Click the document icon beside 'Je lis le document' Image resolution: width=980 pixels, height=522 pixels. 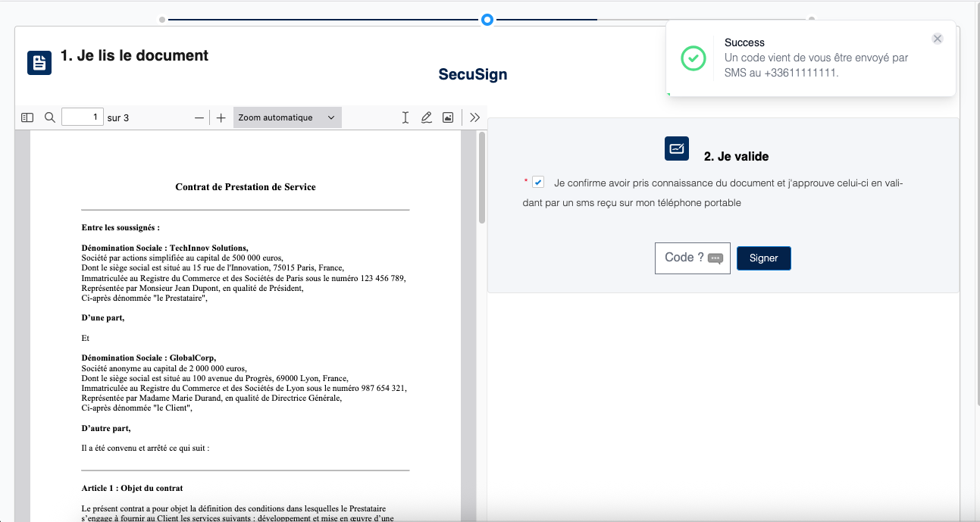coord(39,63)
